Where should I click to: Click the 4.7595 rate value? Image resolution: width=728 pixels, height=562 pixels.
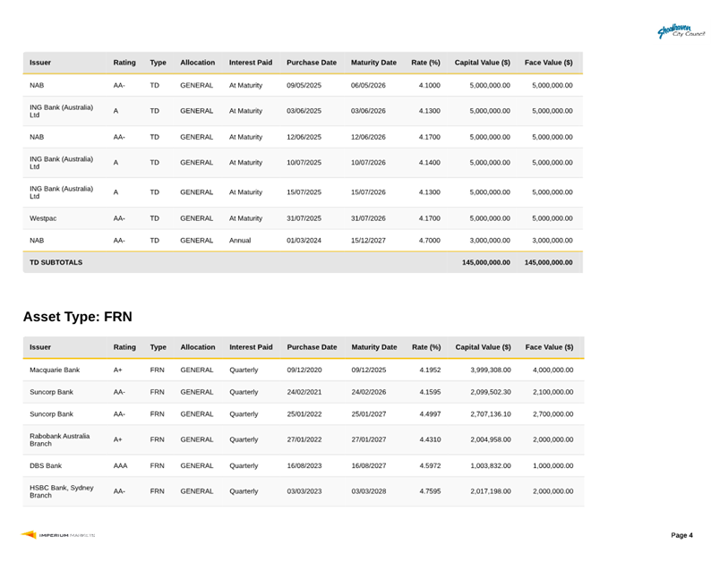(x=430, y=491)
